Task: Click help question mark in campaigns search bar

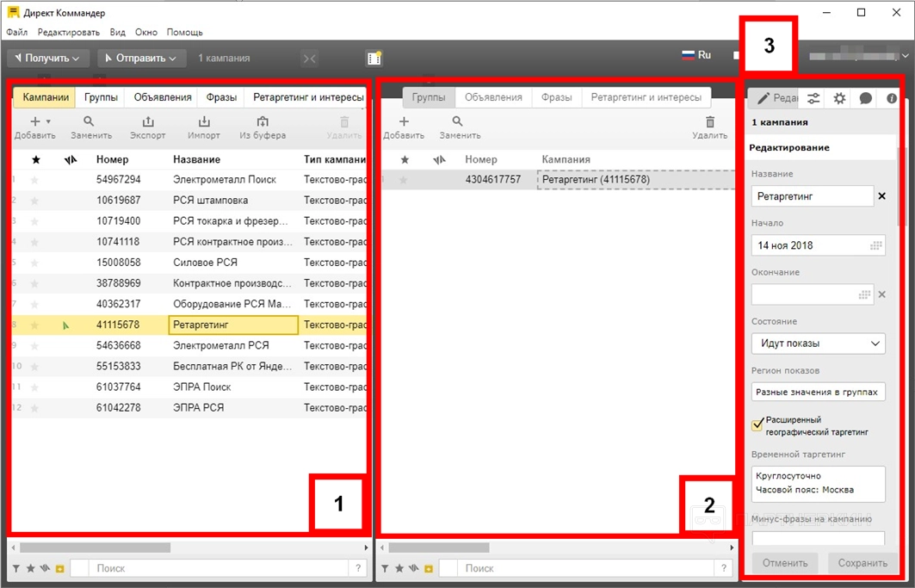Action: tap(358, 567)
